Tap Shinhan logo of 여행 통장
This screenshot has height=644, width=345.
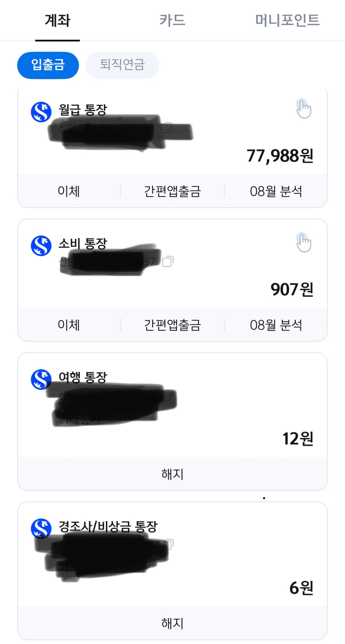click(41, 379)
